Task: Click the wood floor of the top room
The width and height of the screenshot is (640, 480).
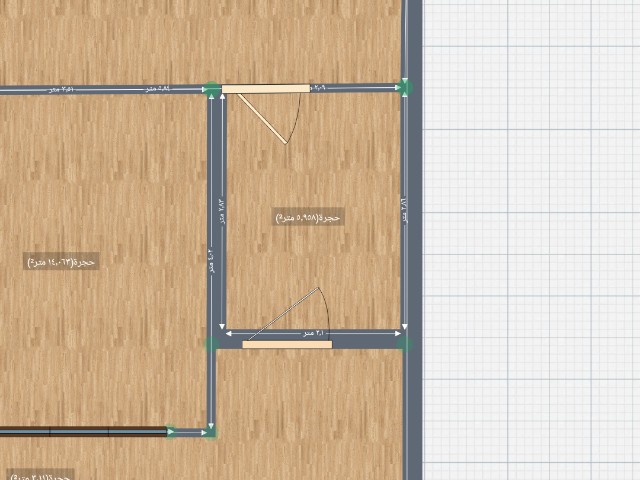Action: [200, 40]
